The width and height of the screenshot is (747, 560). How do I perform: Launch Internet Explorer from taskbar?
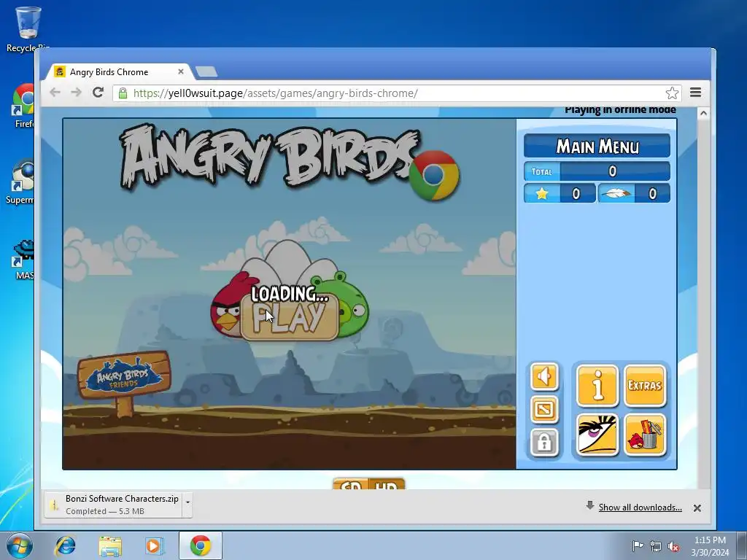[x=65, y=545]
